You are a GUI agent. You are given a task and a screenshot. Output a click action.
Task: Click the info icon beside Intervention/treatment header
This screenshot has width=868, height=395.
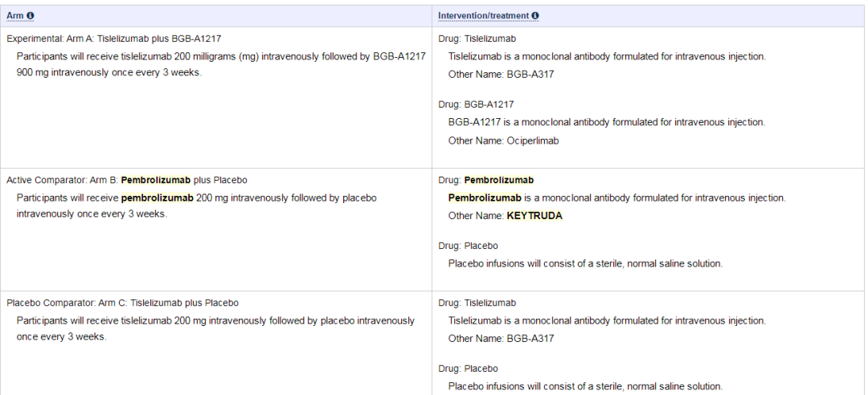point(536,15)
